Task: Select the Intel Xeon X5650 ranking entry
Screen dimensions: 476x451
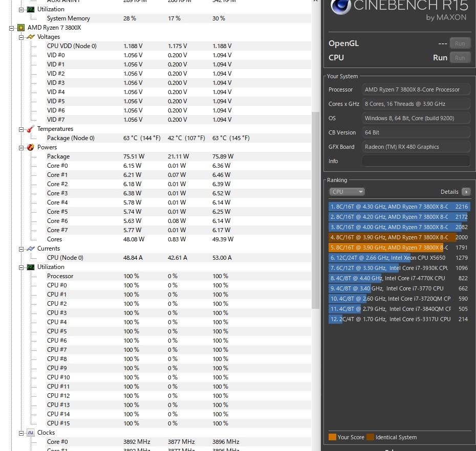Action: click(399, 258)
